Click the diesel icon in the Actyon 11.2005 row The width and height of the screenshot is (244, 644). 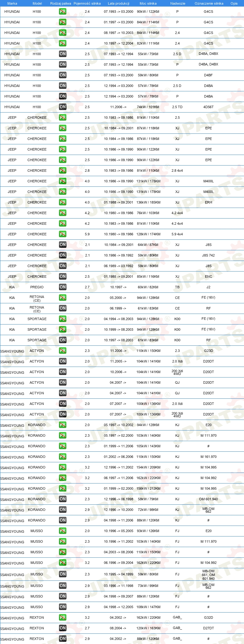coord(63,361)
